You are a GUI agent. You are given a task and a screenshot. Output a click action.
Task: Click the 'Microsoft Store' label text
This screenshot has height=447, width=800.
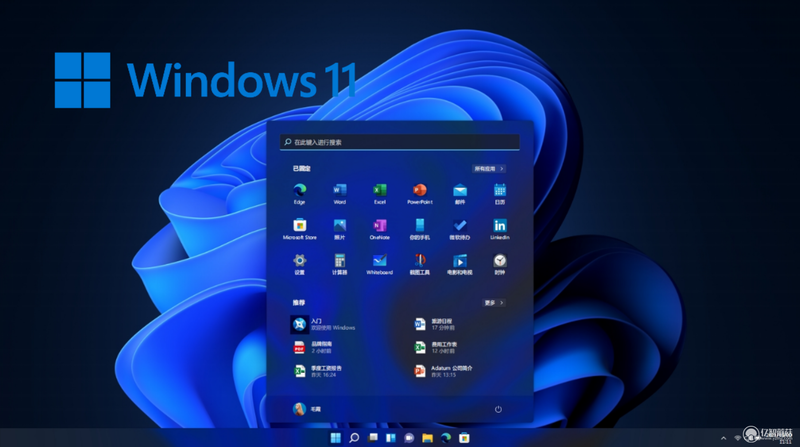(x=300, y=237)
